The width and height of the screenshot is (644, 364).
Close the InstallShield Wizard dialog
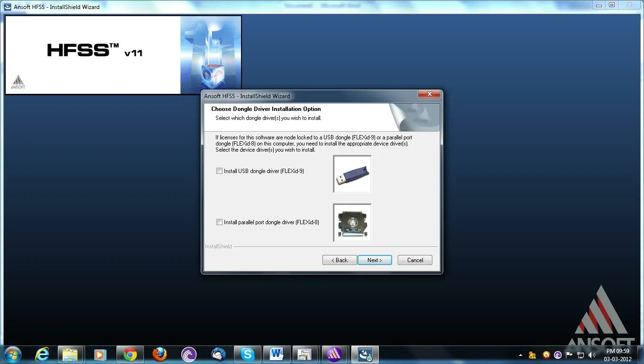click(429, 94)
